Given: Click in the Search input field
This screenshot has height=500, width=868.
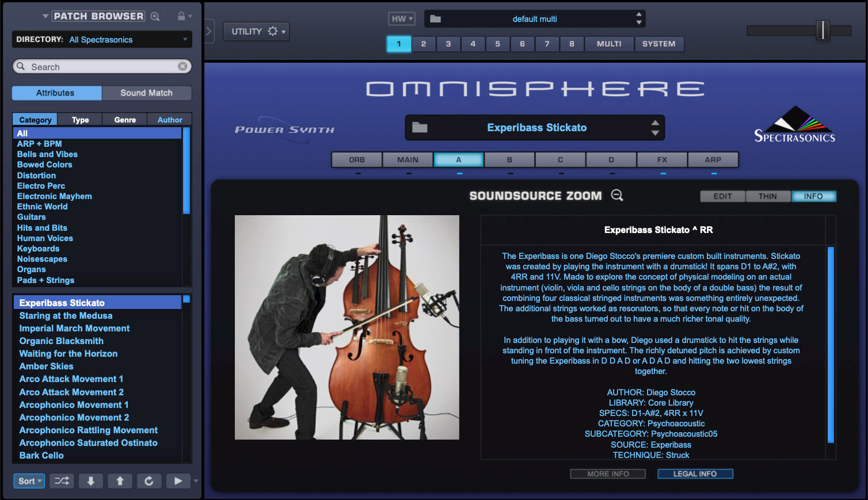Looking at the screenshot, I should pos(102,67).
